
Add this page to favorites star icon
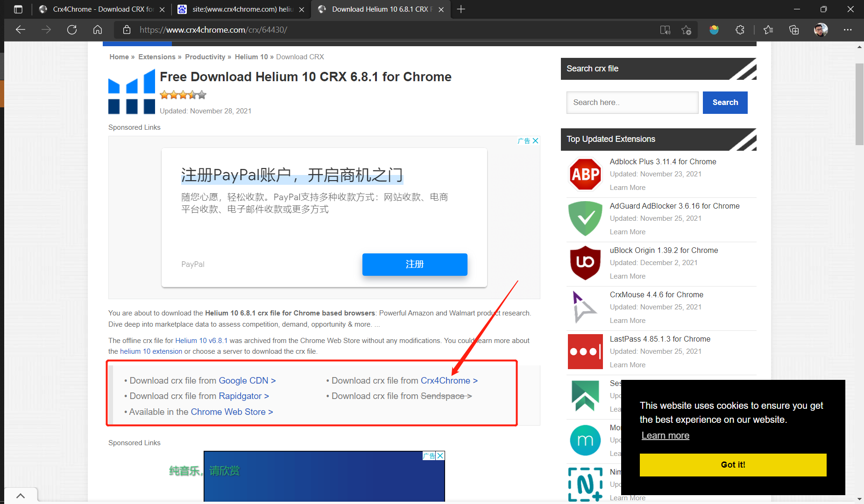click(x=686, y=30)
